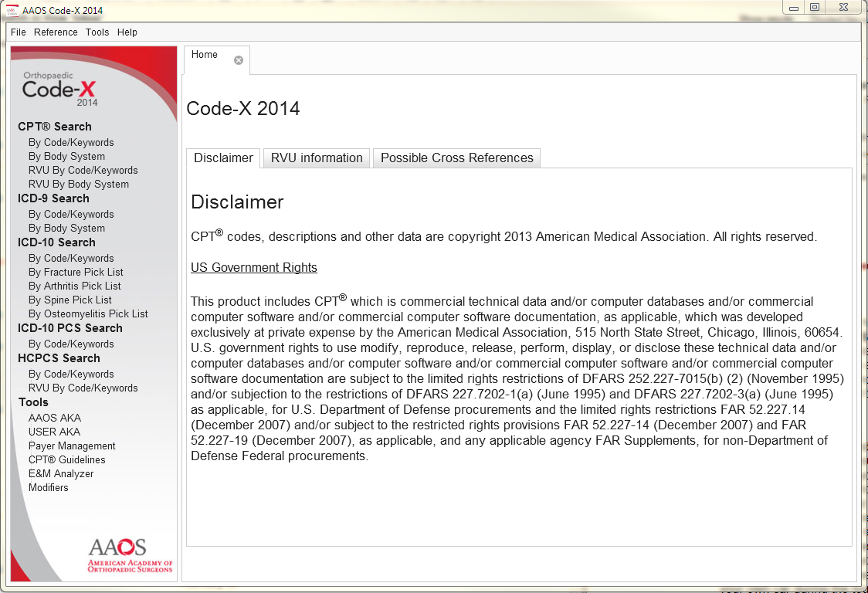
Task: Switch to the Disclaimer tab
Action: point(223,158)
